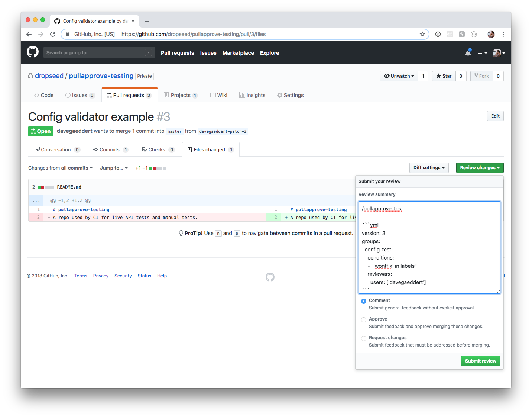Click the GitHub octocat logo
Screen dimensions: 532x418
pyautogui.click(x=33, y=52)
